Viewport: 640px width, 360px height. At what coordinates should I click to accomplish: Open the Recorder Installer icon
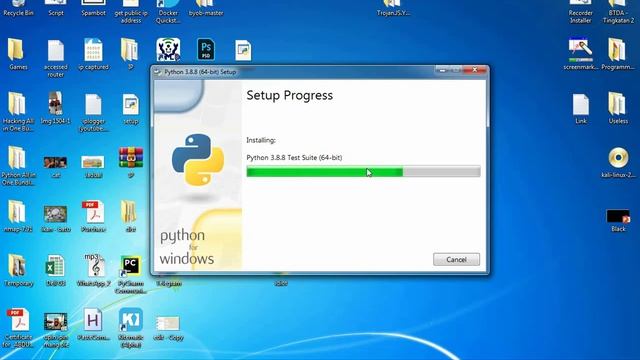[x=580, y=11]
